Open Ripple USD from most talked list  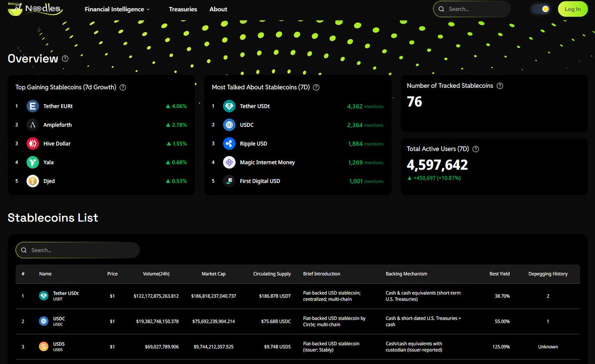[253, 144]
